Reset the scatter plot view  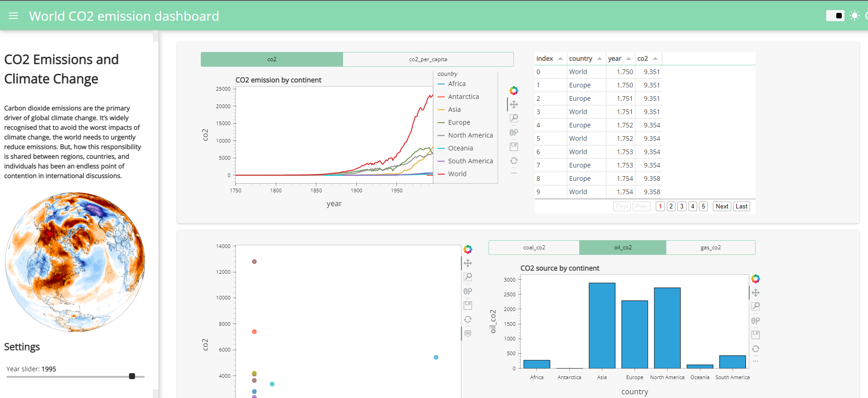pos(468,319)
